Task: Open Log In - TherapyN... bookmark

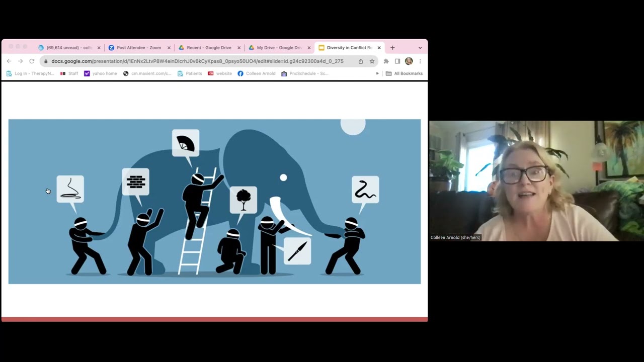Action: pos(30,73)
